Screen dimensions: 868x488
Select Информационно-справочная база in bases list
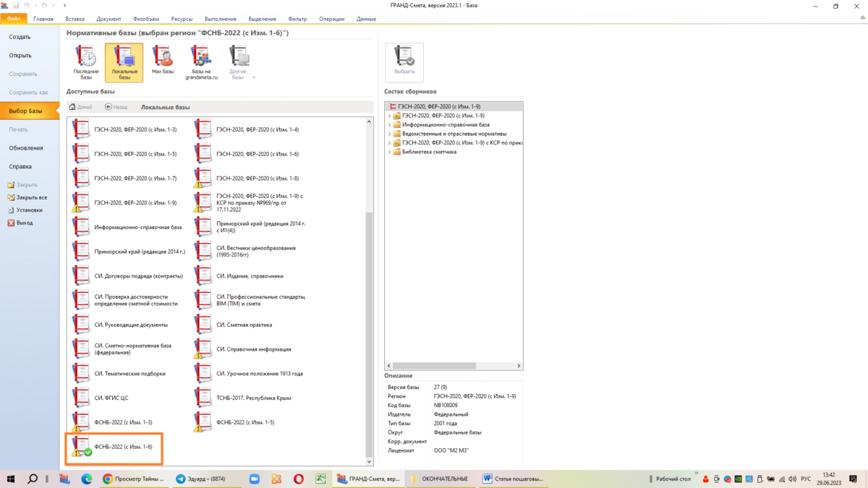127,227
